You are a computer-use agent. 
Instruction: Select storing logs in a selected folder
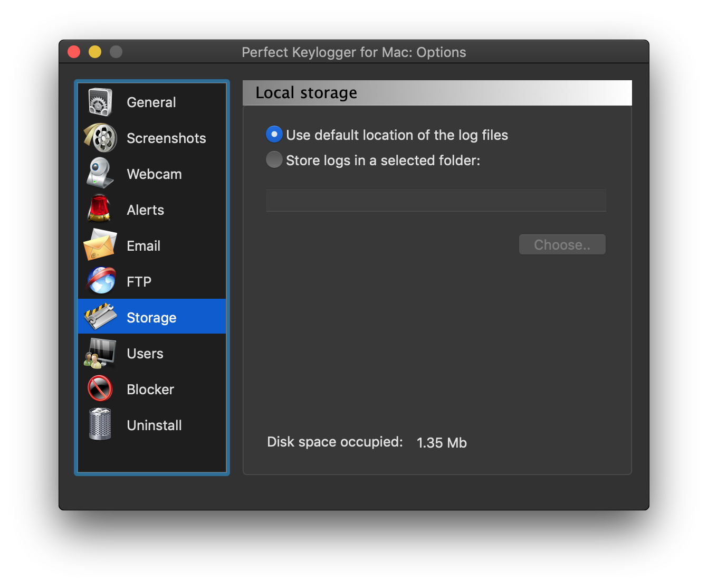click(274, 159)
